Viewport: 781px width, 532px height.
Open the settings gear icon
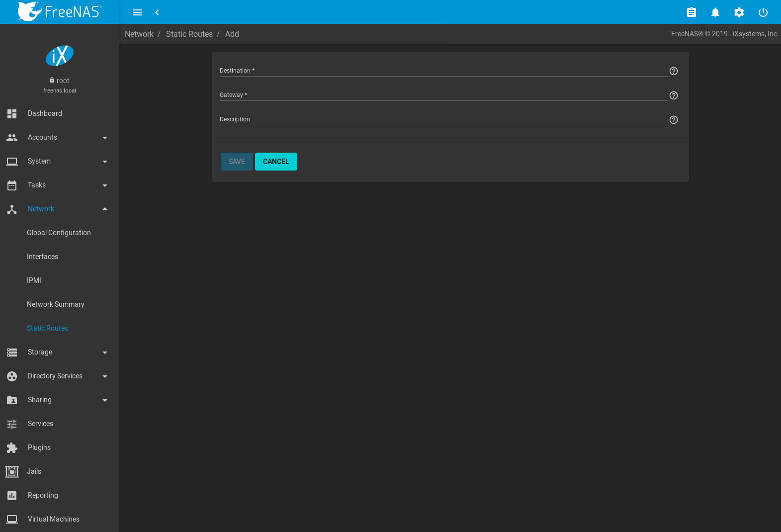coord(739,12)
